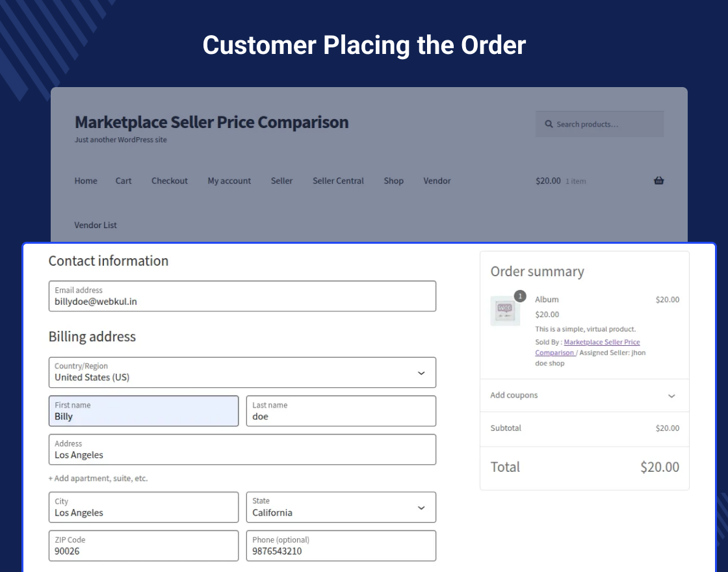Click the Address field with Los Angeles
Screen dimensions: 728x572
click(x=242, y=449)
